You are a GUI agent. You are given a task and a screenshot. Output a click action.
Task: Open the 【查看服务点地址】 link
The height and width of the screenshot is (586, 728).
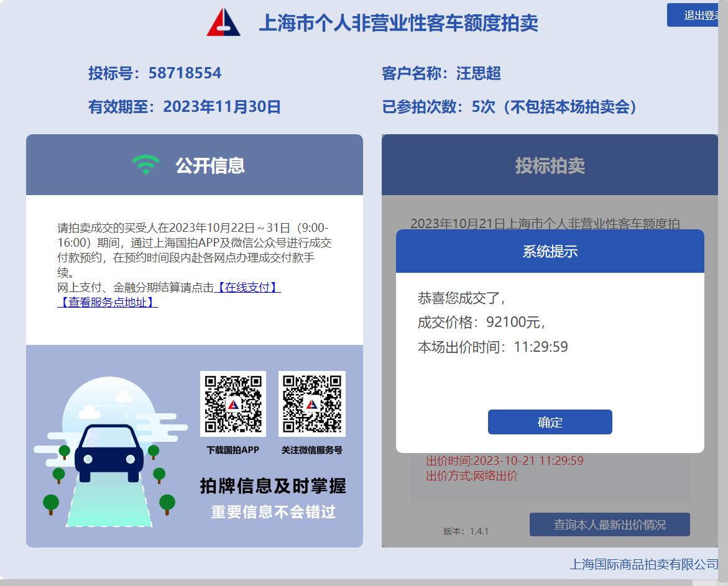tap(108, 302)
